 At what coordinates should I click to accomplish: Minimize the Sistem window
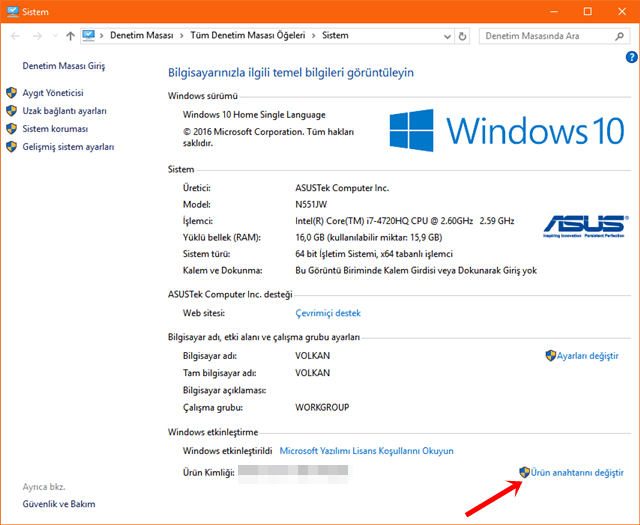coord(553,11)
